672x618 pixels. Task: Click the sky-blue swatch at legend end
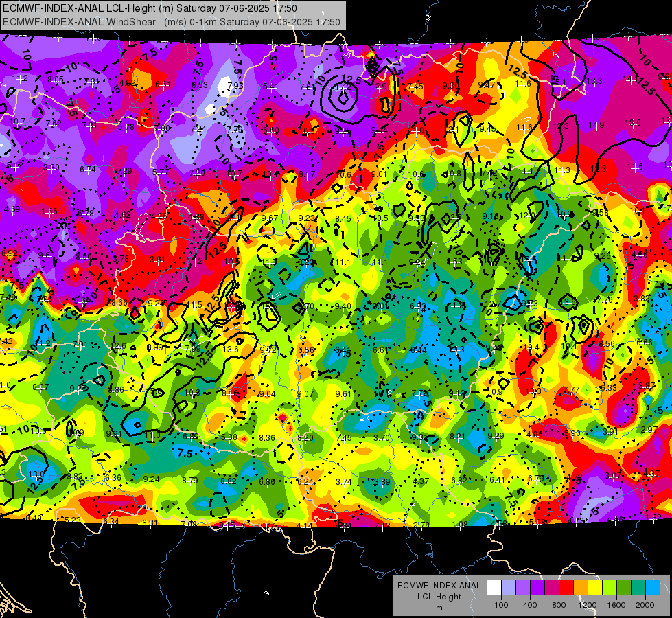pyautogui.click(x=653, y=587)
